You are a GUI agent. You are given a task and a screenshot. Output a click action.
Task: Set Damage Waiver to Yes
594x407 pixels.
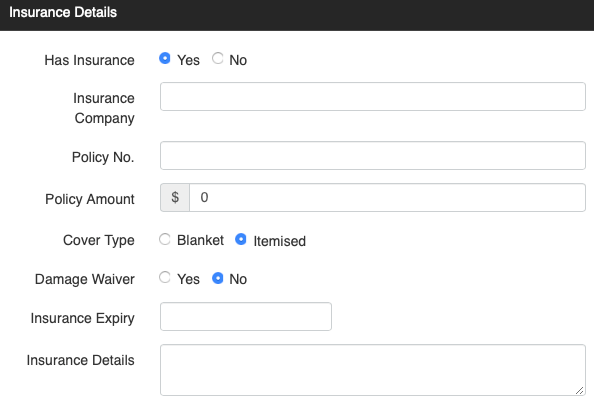pyautogui.click(x=164, y=277)
